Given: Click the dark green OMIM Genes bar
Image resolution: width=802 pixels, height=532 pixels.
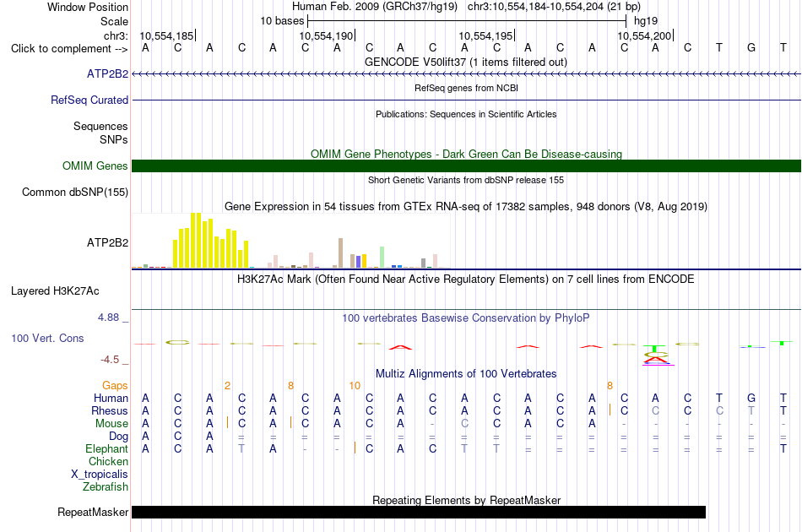Looking at the screenshot, I should [x=466, y=166].
